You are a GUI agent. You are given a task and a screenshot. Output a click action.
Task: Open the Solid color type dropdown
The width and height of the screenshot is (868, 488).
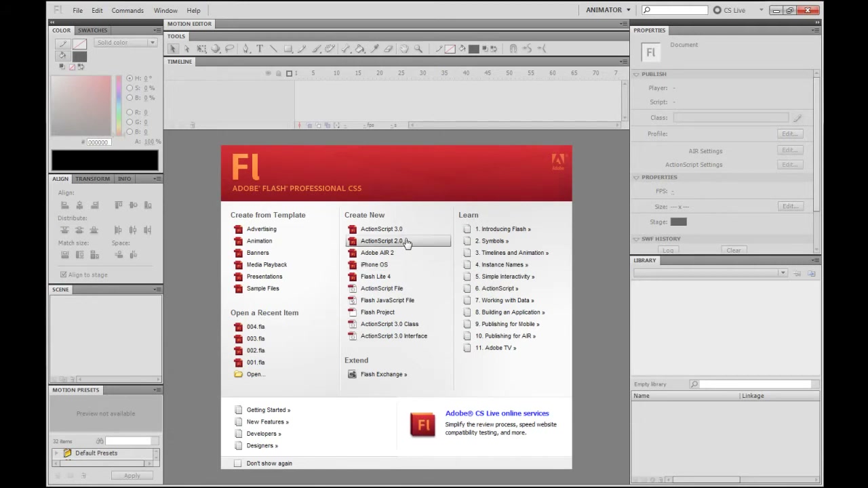click(125, 43)
